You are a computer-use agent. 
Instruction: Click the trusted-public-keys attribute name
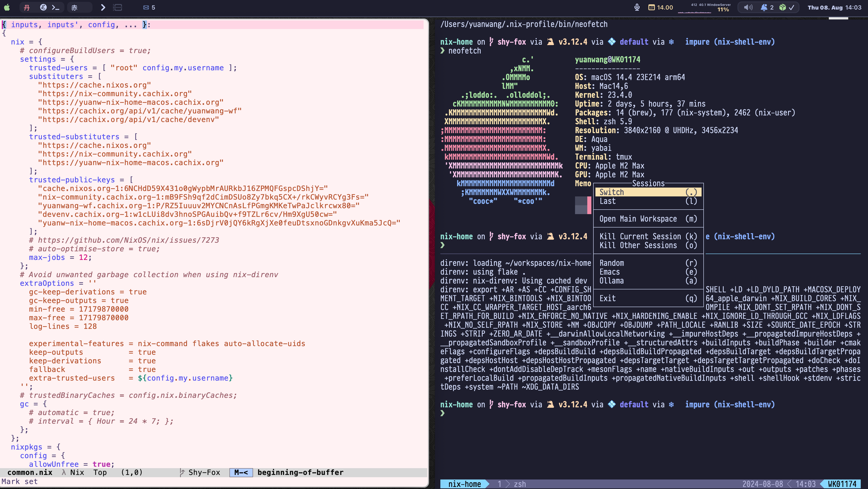pyautogui.click(x=72, y=180)
